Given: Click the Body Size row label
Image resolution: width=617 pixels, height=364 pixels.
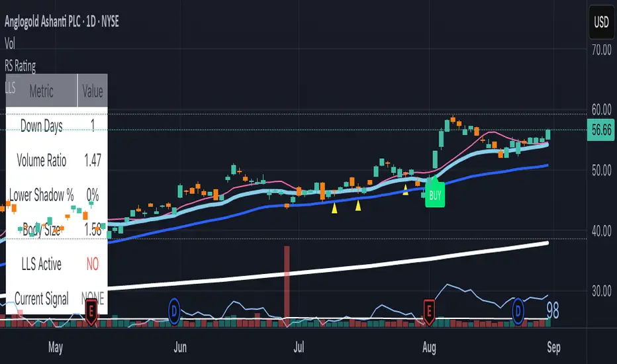Looking at the screenshot, I should [x=41, y=230].
